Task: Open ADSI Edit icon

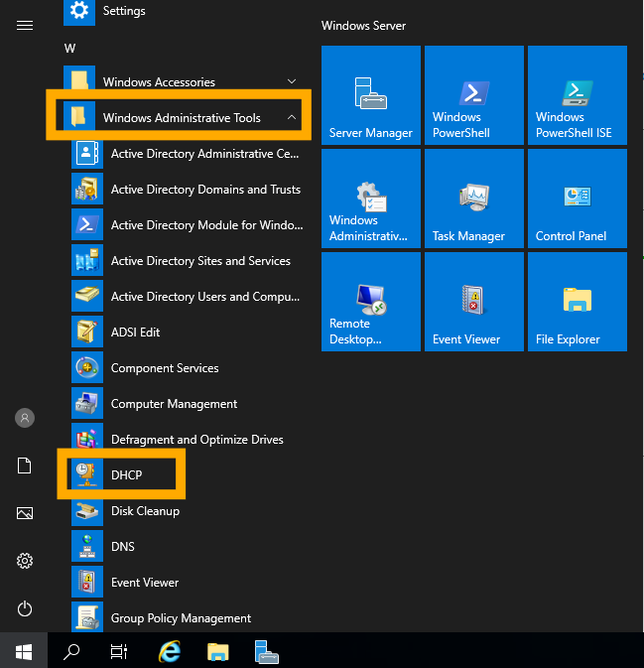Action: pyautogui.click(x=87, y=332)
